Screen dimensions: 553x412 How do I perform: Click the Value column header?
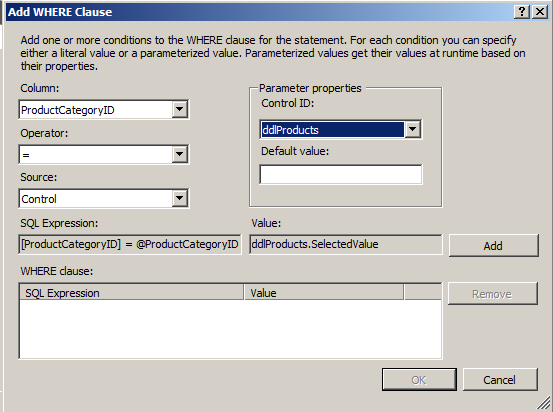tap(324, 293)
